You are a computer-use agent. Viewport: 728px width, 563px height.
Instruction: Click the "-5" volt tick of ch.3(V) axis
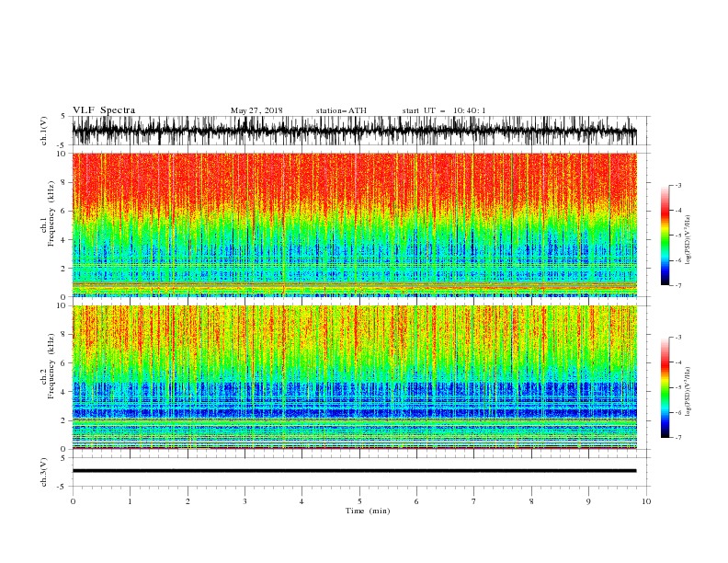point(63,487)
